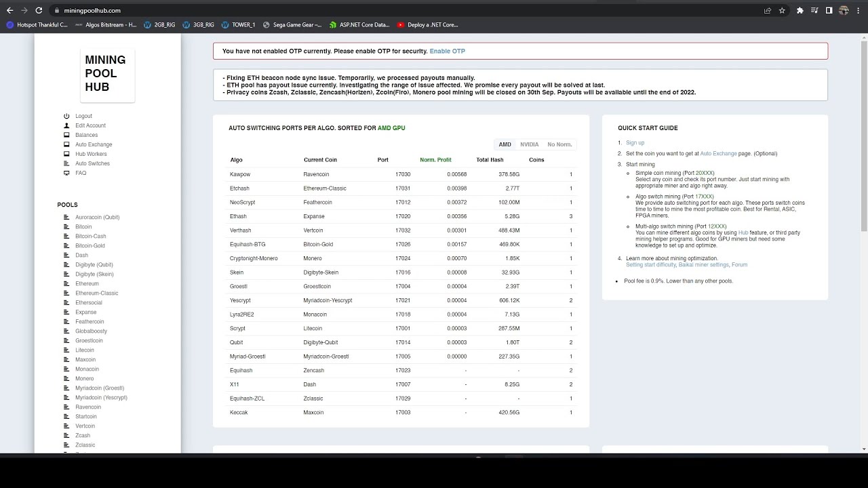Click the Verthash algo row name
The height and width of the screenshot is (488, 868).
click(241, 230)
